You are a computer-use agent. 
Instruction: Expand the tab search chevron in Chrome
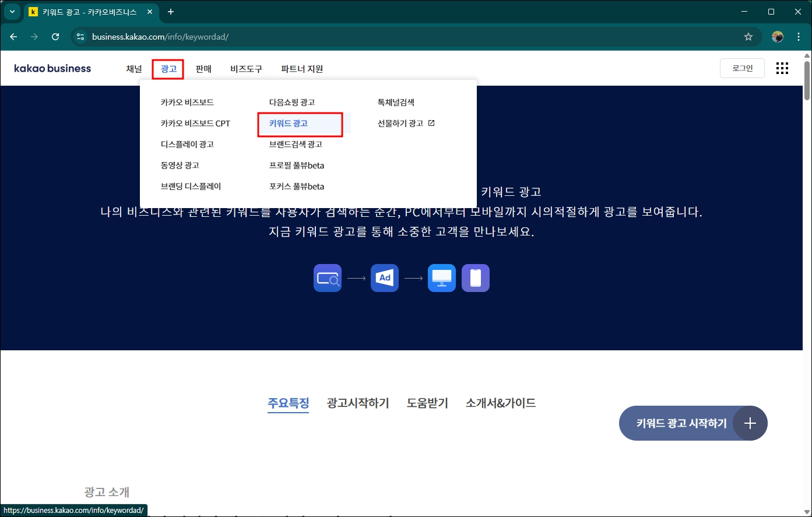12,12
